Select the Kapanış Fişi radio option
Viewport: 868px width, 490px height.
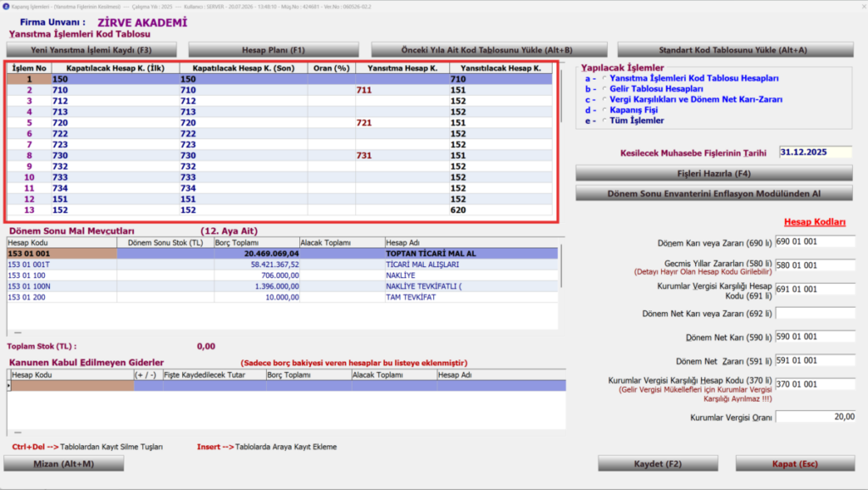tap(604, 110)
